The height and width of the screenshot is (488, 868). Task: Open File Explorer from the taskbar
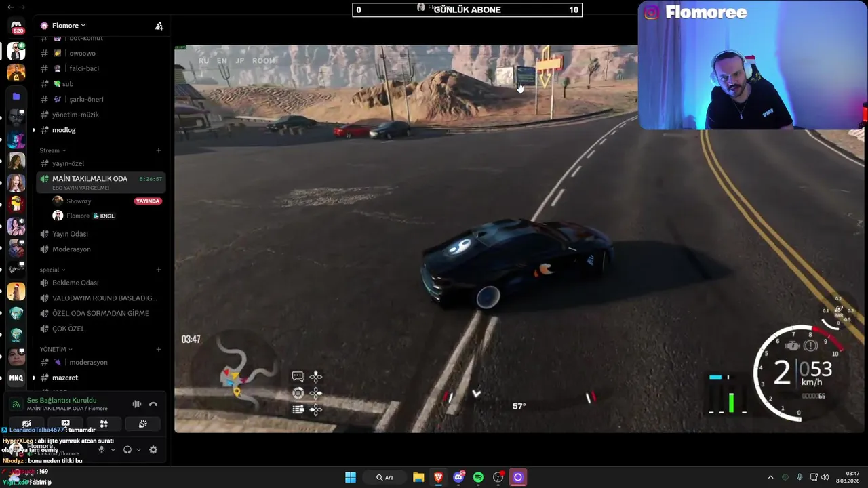[x=418, y=477]
